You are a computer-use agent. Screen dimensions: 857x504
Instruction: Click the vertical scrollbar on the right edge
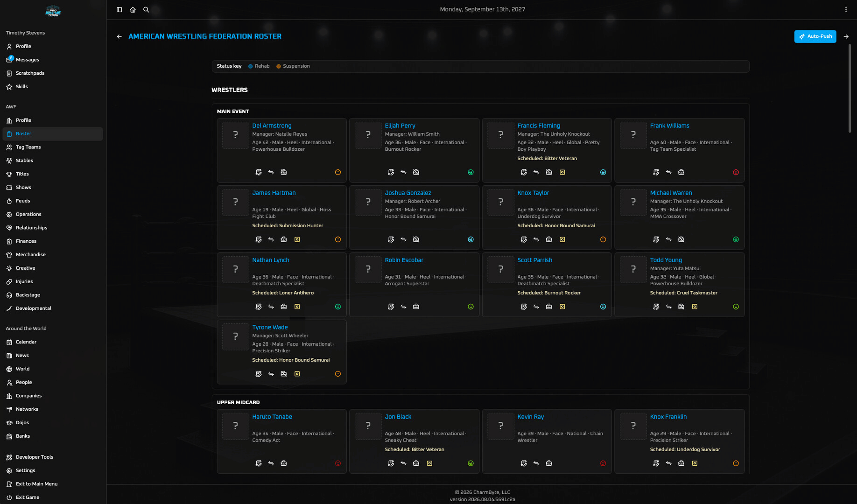[x=850, y=89]
